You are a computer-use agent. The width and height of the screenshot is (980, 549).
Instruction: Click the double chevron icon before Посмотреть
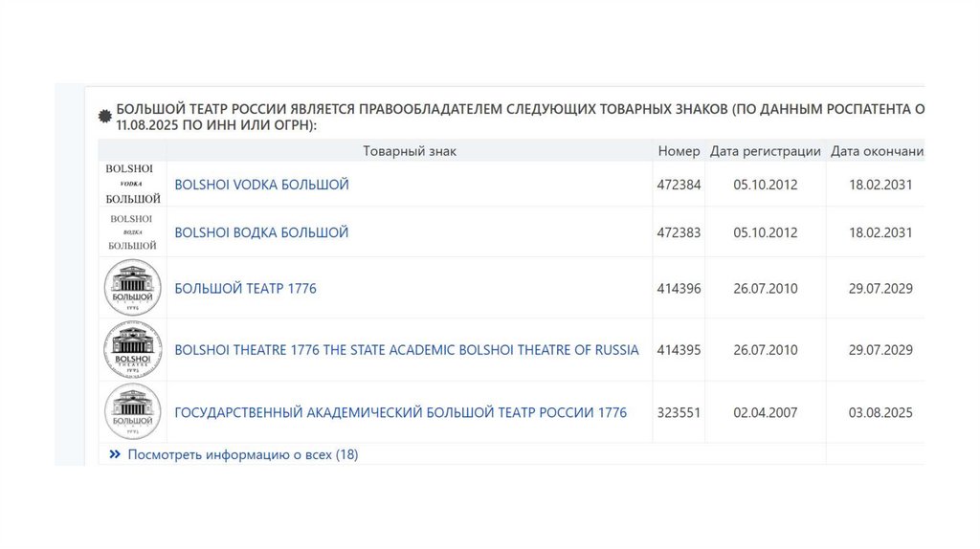tap(115, 454)
